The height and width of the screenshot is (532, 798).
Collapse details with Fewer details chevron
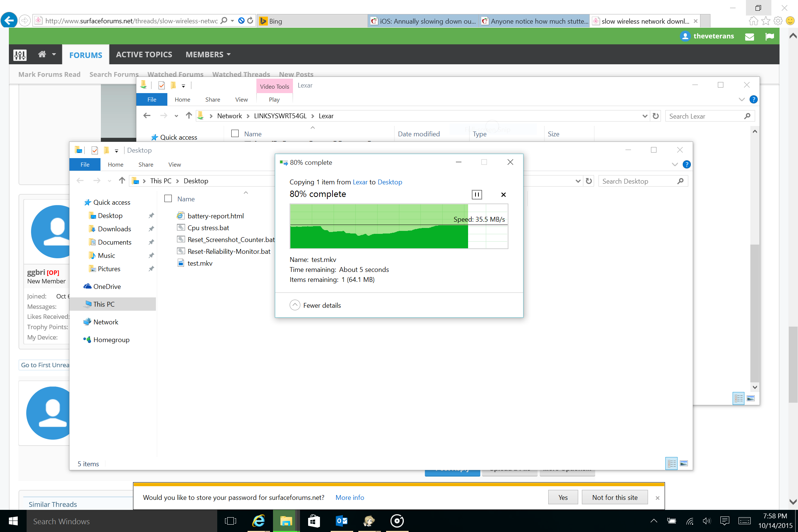pos(295,305)
